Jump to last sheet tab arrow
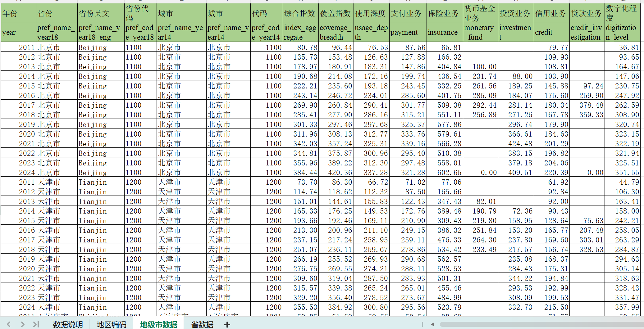Viewport: 644px width, 329px height. (x=36, y=324)
